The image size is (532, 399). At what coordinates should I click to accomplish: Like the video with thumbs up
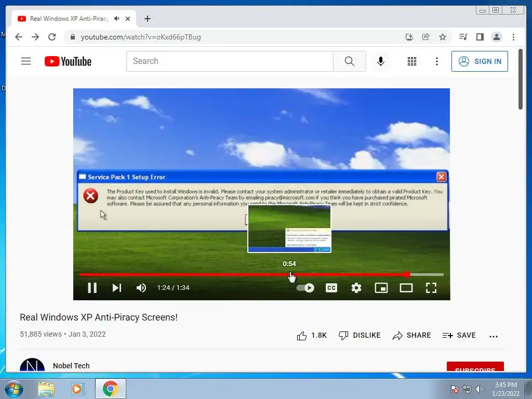(x=312, y=335)
